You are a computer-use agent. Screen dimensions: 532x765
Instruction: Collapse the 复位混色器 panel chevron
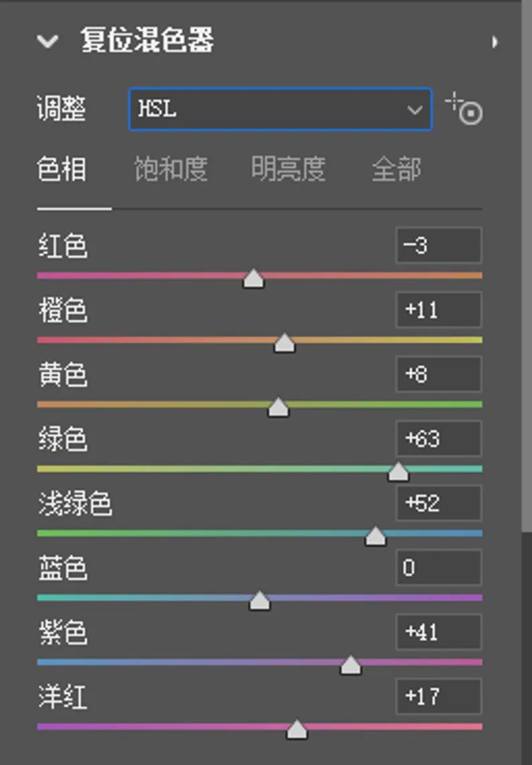point(48,42)
